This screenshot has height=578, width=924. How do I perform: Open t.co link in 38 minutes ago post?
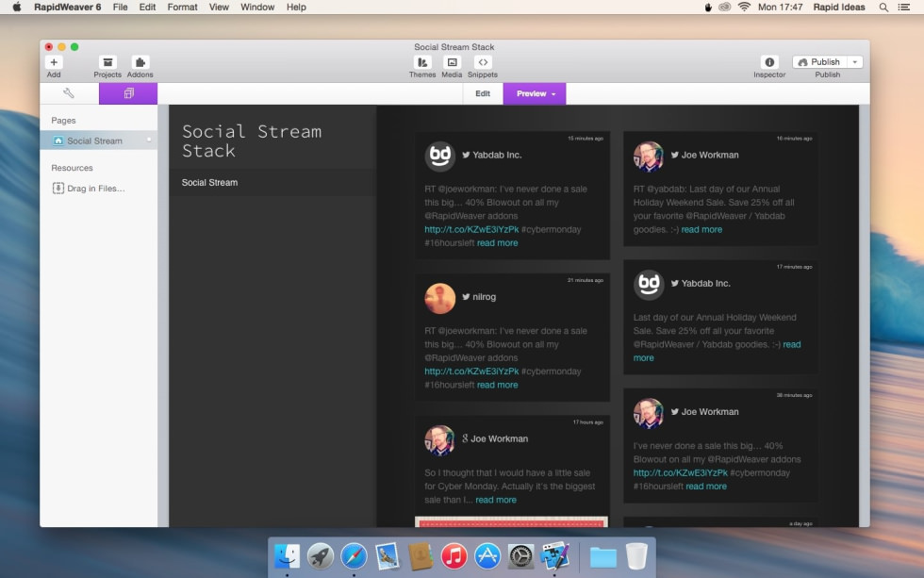[x=680, y=472]
